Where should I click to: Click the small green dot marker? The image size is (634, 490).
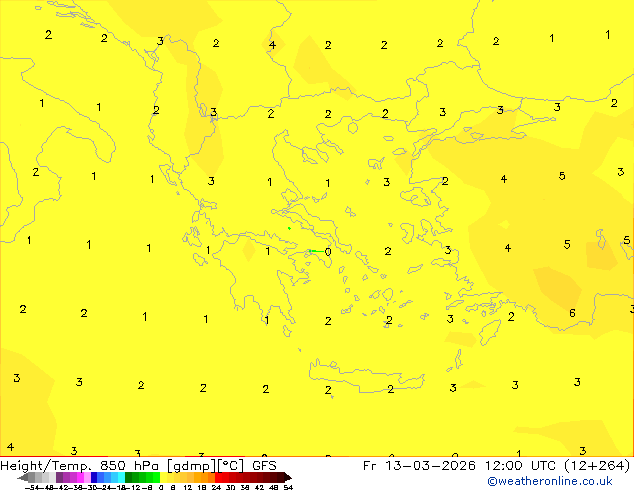289,228
